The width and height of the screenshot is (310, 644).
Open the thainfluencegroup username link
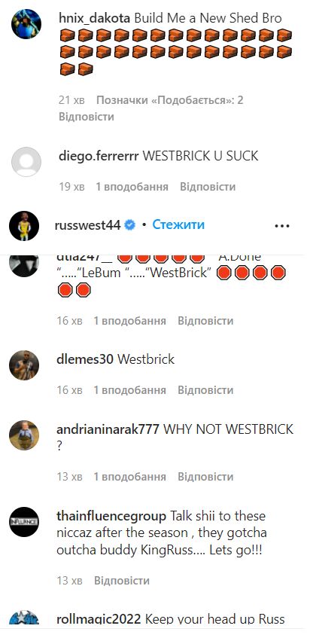111,516
